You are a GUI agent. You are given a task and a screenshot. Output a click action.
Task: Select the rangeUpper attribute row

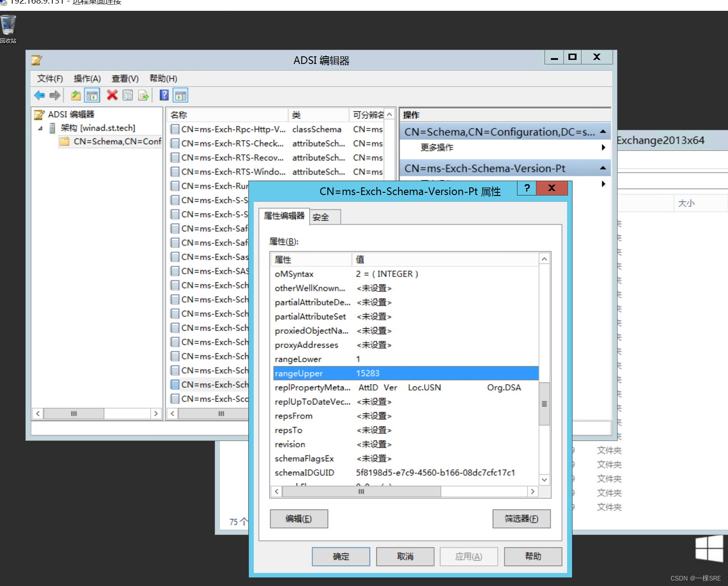[406, 373]
